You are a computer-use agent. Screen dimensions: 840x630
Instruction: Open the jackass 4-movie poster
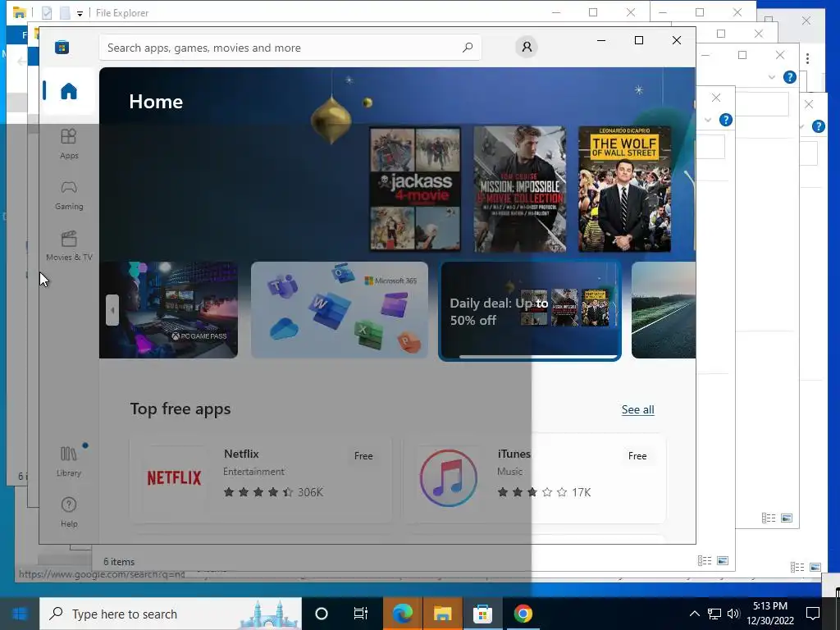[415, 189]
